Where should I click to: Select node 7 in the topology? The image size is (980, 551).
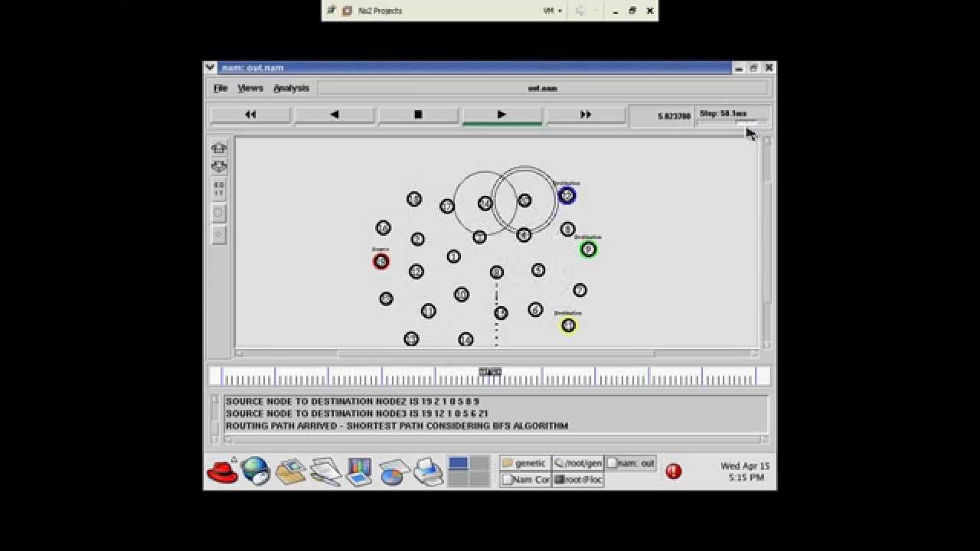[x=580, y=290]
